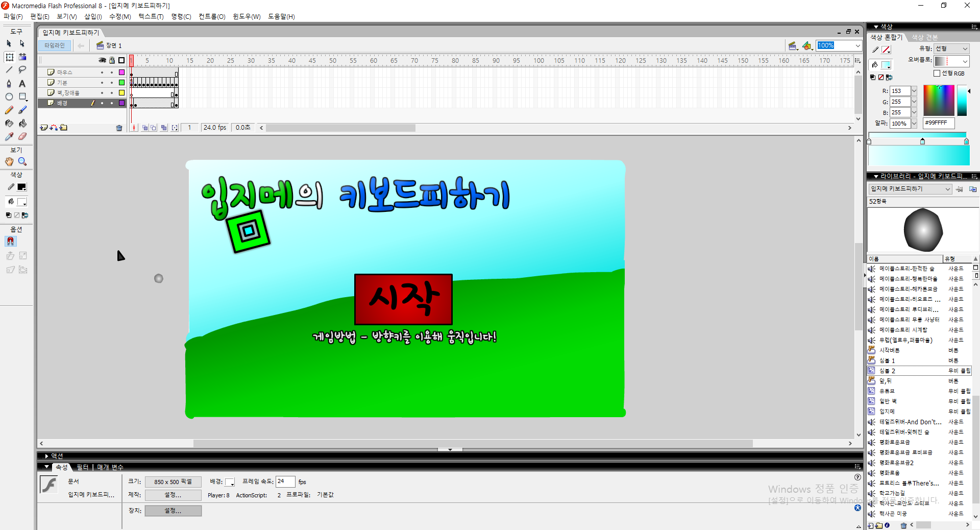Toggle Edit Multiple Frames button
Viewport: 980px width, 530px height.
tap(164, 128)
